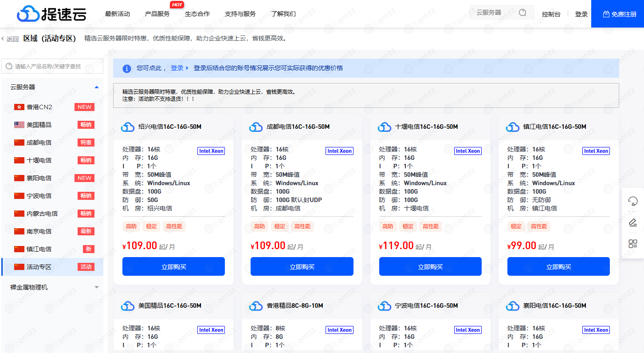Click the 登录 link in blue info banner
The width and height of the screenshot is (644, 353).
[x=180, y=68]
